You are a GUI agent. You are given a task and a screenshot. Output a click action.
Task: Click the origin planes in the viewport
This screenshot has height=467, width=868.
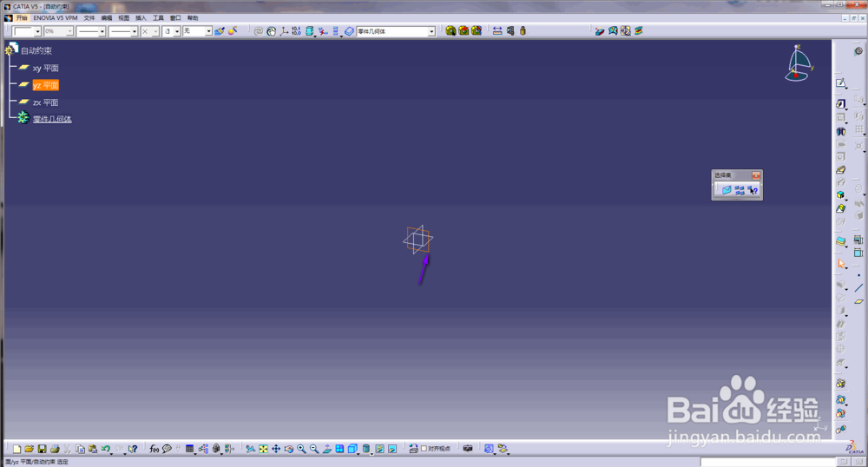[x=418, y=240]
